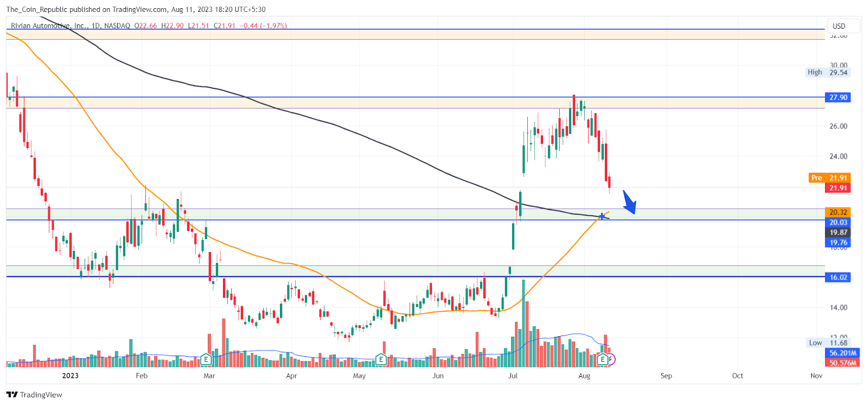Click the C21.91 close value
Viewport: 868px width, 405px height.
pyautogui.click(x=225, y=25)
